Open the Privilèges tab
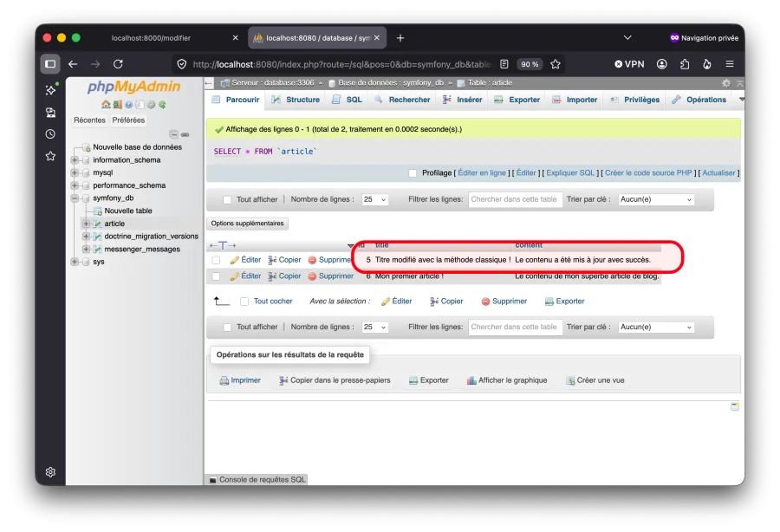 (635, 100)
